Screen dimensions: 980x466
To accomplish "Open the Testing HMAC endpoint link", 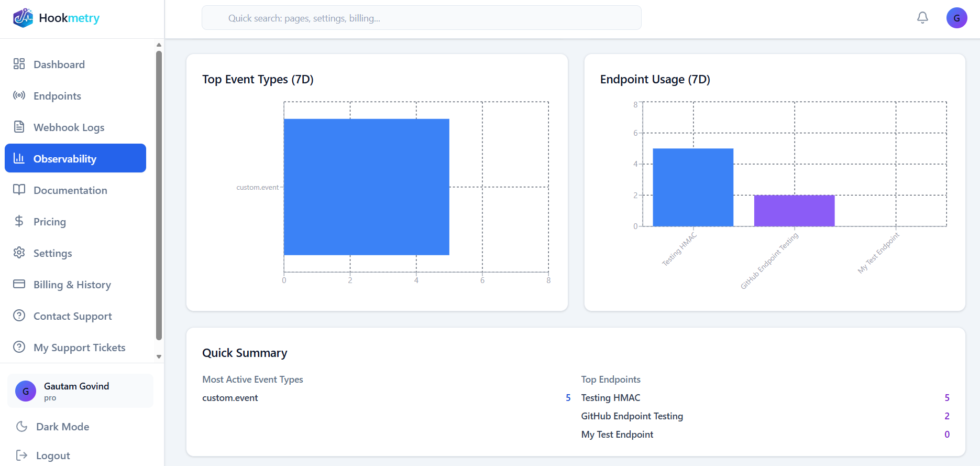I will [610, 397].
